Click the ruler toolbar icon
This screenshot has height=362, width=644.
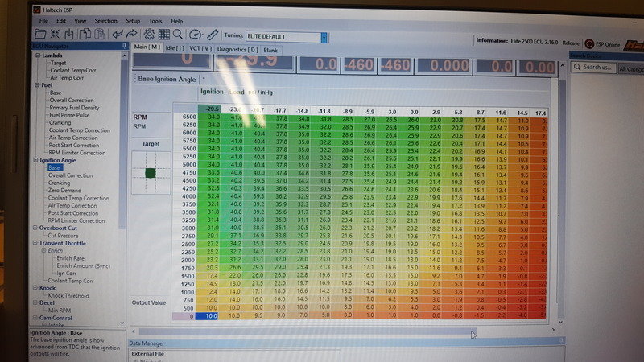(213, 35)
